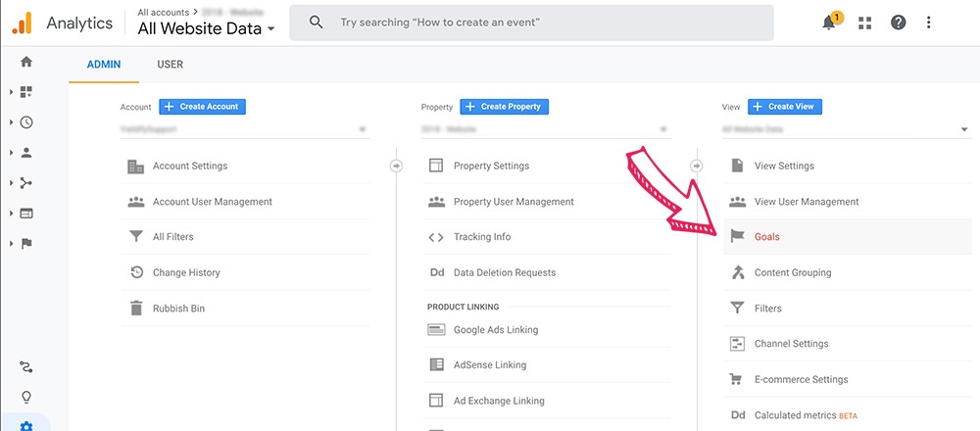Click the All Filters funnel icon
The height and width of the screenshot is (431, 980).
135,237
